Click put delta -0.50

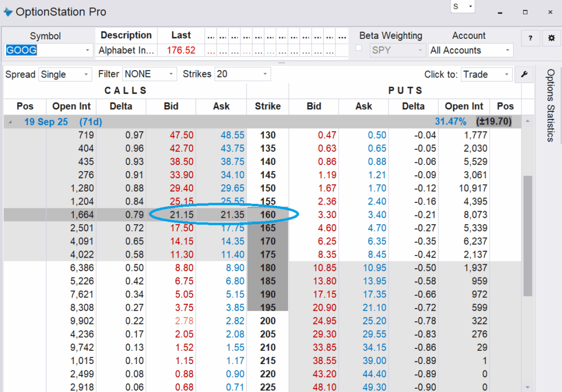[x=425, y=268]
